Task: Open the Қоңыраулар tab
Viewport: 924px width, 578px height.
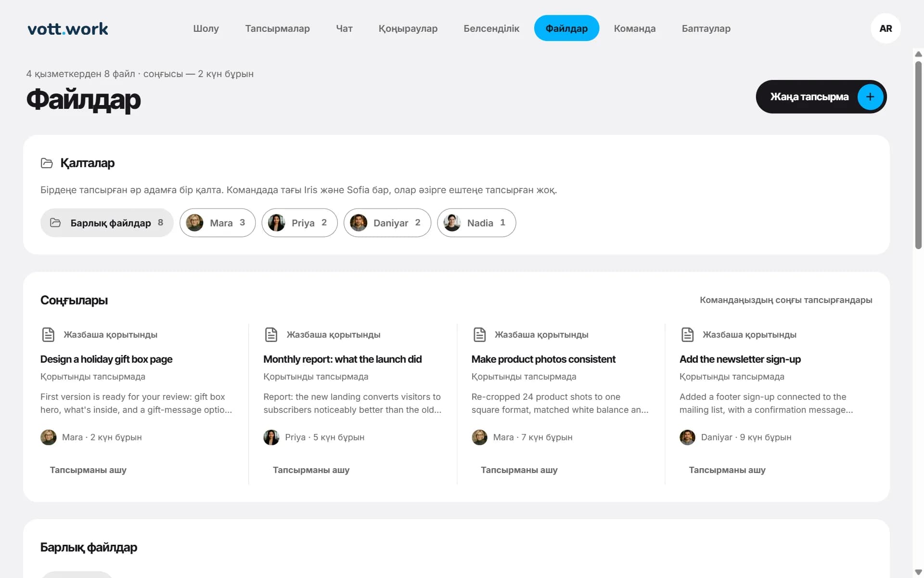Action: coord(408,28)
